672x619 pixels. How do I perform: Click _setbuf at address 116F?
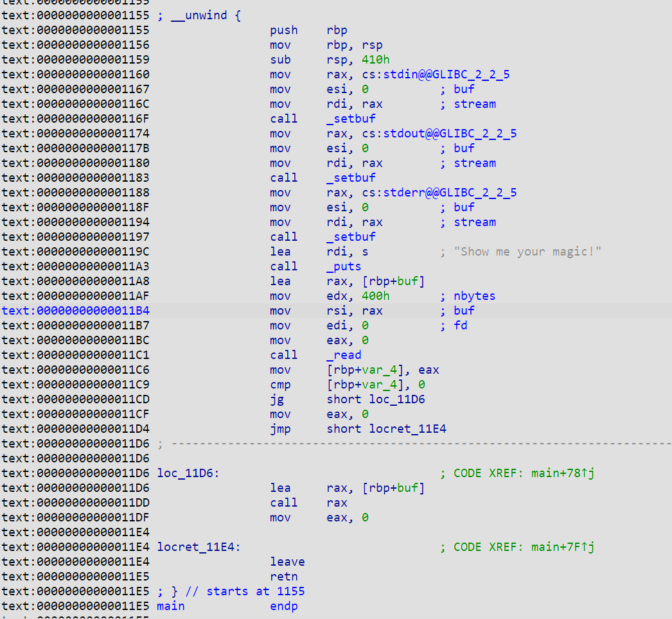(351, 119)
